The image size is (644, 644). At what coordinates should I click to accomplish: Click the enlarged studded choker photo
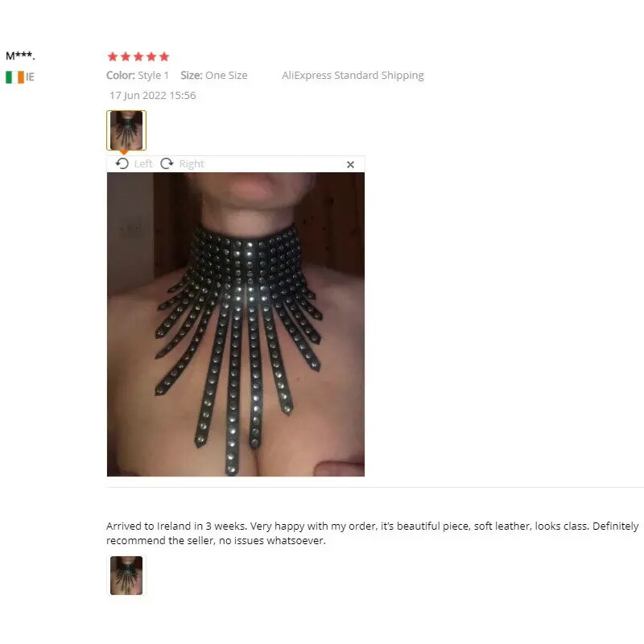pyautogui.click(x=236, y=324)
